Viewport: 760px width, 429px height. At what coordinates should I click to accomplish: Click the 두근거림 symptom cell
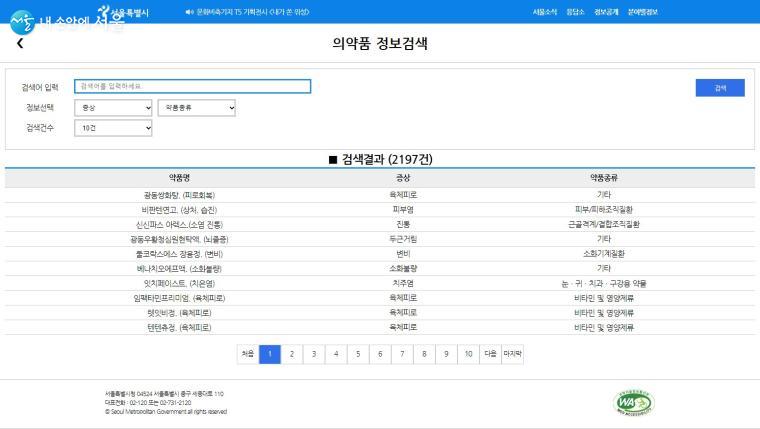403,239
